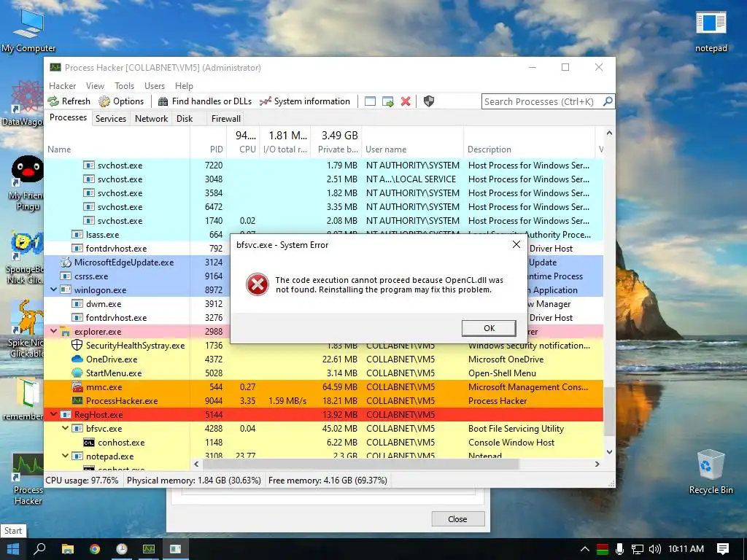Open the Process Hacker desktop shortcut

[28, 478]
